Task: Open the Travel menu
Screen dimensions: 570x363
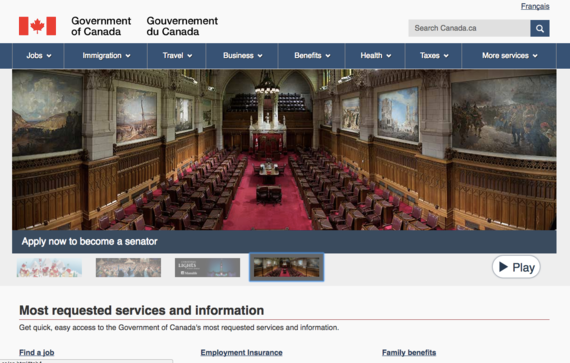Action: click(177, 56)
